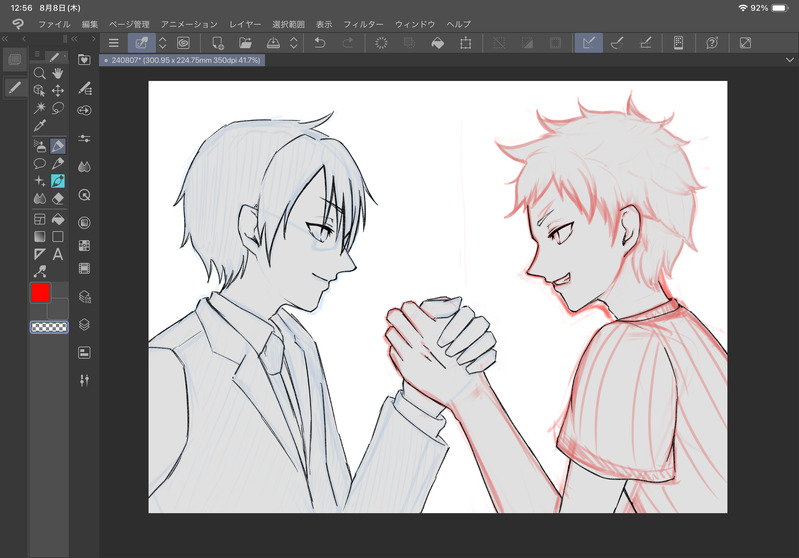Create a new canvas file

point(218,43)
